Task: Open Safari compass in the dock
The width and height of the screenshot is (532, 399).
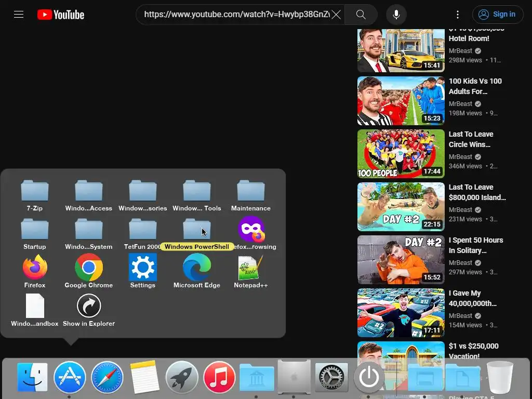Action: 107,377
